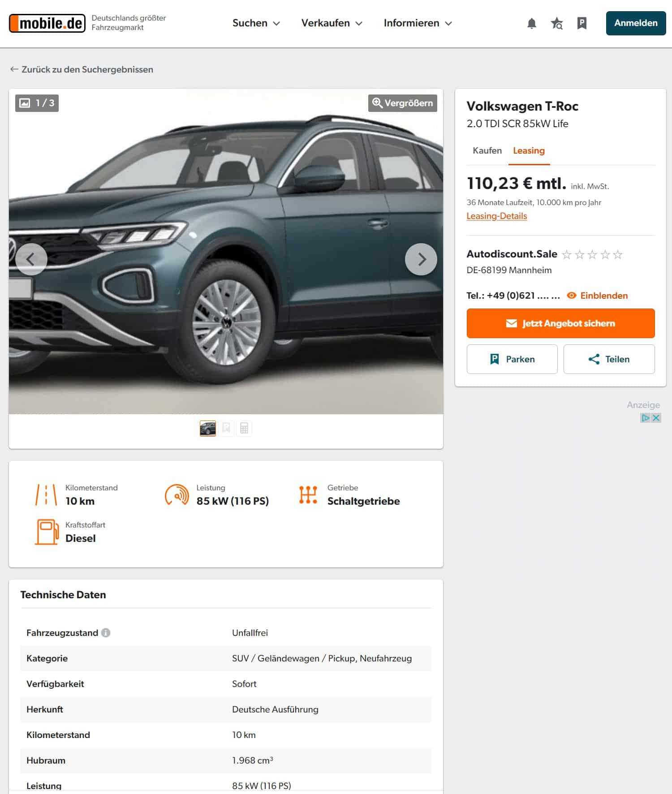672x794 pixels.
Task: Open the Leasing-Details link
Action: click(496, 216)
